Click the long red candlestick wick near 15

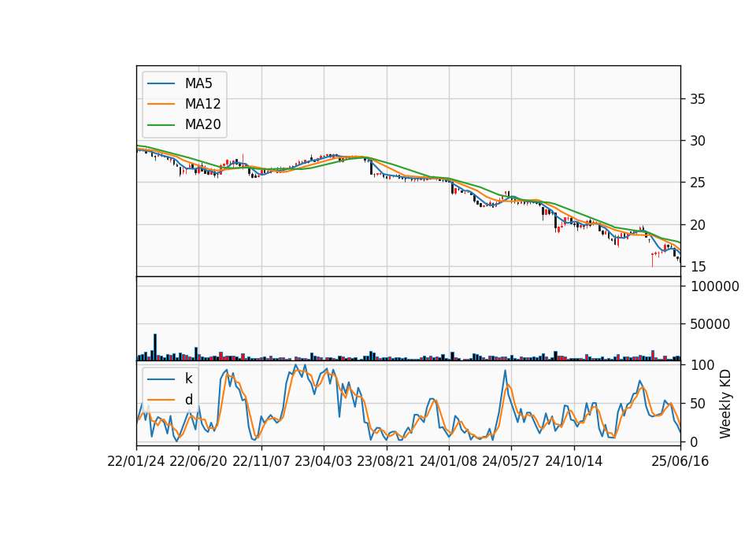click(x=652, y=260)
